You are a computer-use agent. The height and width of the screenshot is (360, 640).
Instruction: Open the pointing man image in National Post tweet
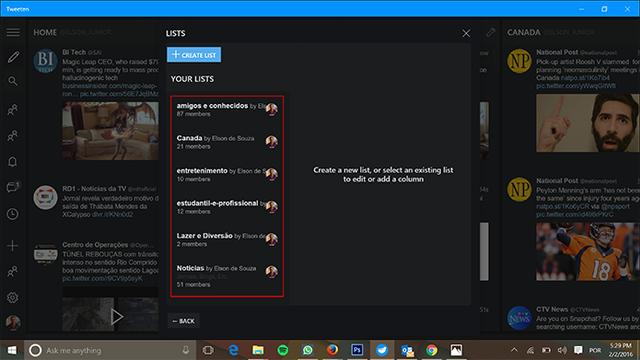pyautogui.click(x=588, y=123)
